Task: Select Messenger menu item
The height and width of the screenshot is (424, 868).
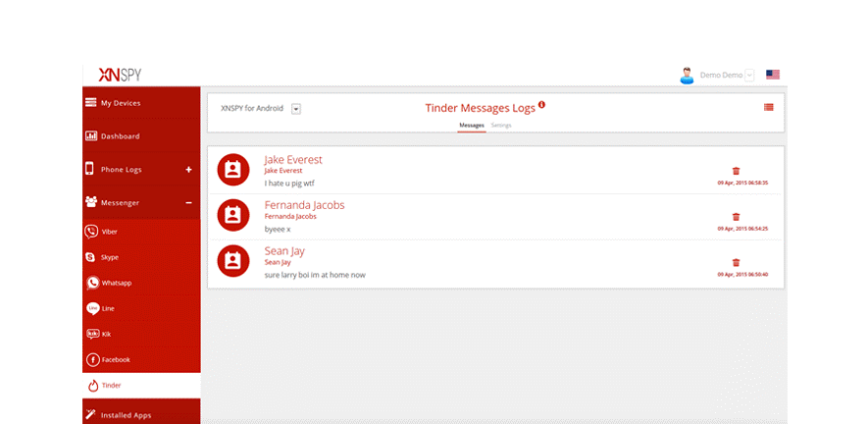Action: pos(141,203)
